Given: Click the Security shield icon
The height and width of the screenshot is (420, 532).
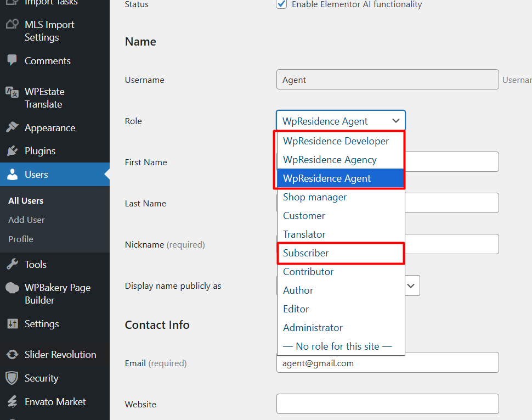Looking at the screenshot, I should tap(12, 378).
